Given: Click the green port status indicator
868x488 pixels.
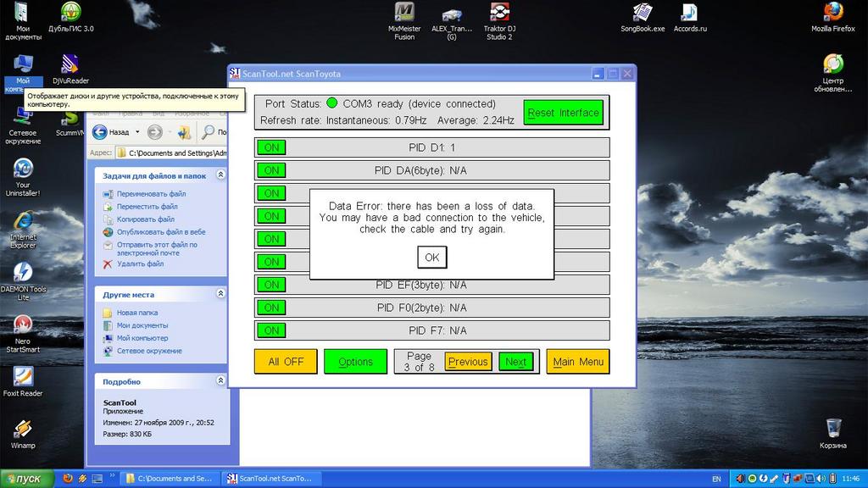Looking at the screenshot, I should pyautogui.click(x=331, y=103).
